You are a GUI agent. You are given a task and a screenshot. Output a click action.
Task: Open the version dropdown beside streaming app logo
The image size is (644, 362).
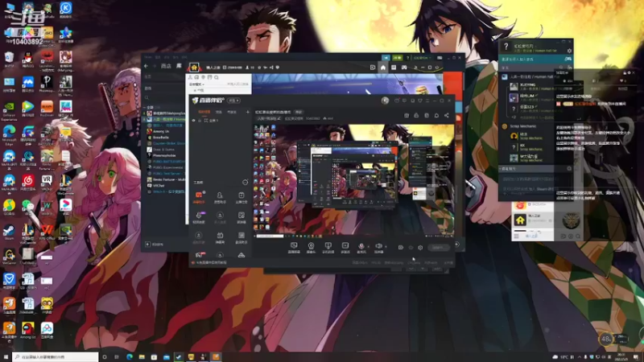pyautogui.click(x=234, y=101)
